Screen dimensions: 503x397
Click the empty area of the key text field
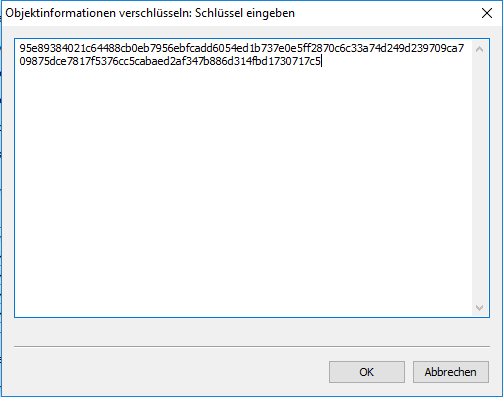(x=243, y=190)
